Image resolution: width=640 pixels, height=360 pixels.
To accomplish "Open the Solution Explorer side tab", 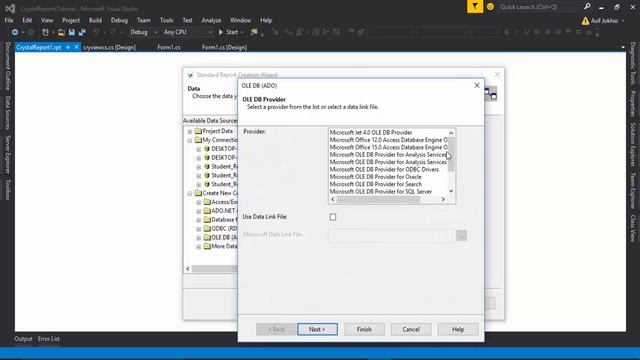I will click(633, 144).
